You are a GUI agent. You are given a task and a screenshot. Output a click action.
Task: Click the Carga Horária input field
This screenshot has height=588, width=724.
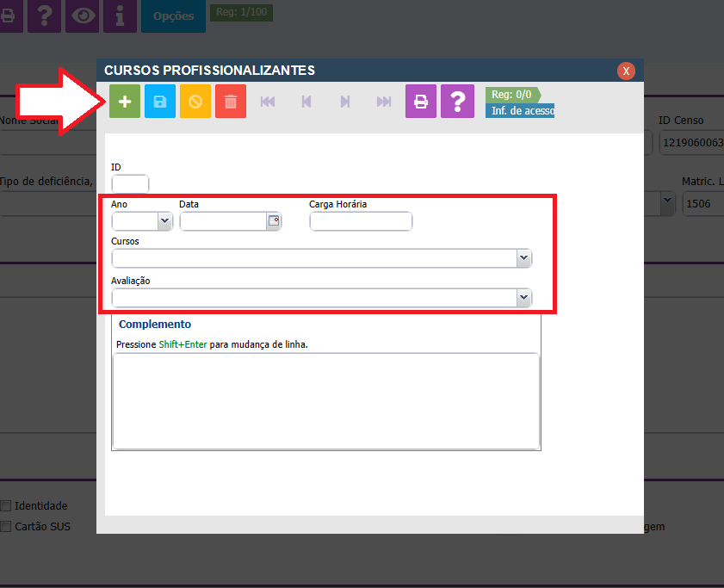(361, 221)
